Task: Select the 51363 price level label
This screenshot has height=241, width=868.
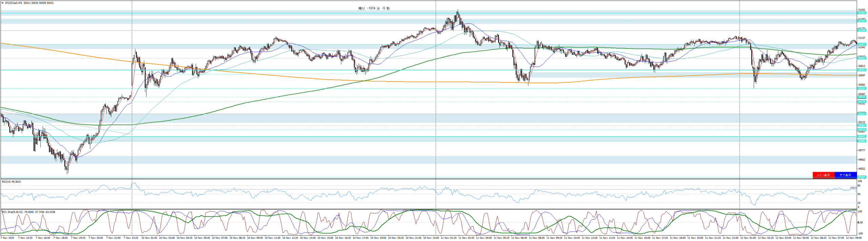Action: pyautogui.click(x=862, y=21)
